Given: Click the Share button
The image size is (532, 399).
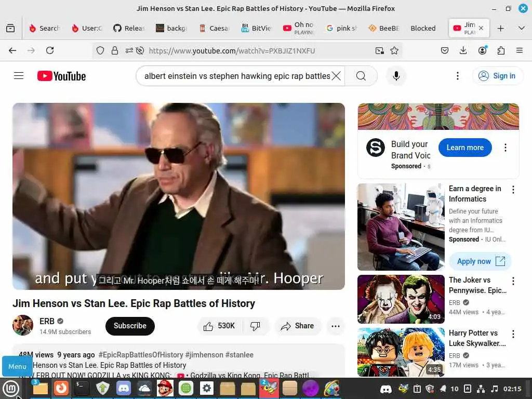Looking at the screenshot, I should [x=298, y=326].
